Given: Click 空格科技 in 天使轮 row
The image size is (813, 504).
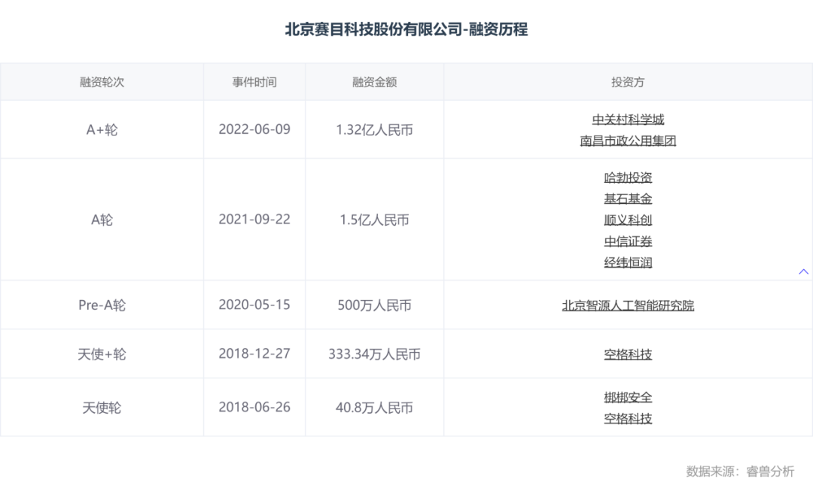Looking at the screenshot, I should pos(628,418).
